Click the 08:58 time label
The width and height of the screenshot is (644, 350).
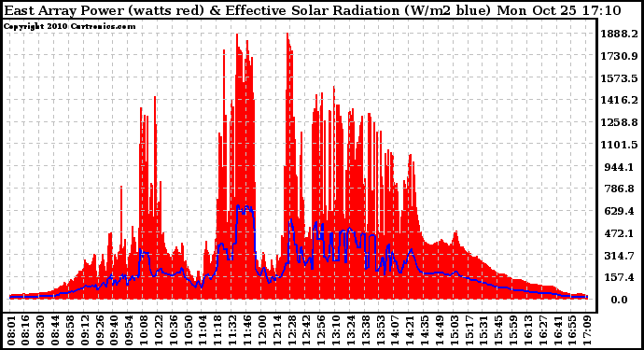click(70, 330)
